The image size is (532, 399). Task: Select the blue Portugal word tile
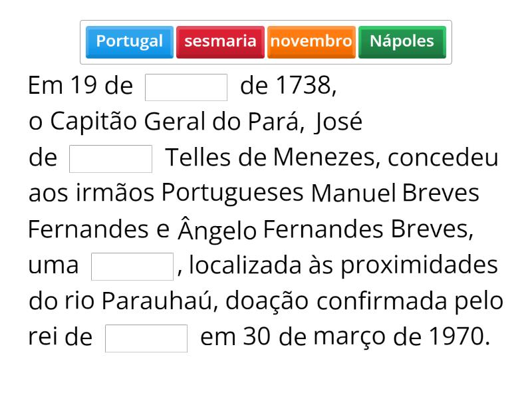tap(129, 41)
